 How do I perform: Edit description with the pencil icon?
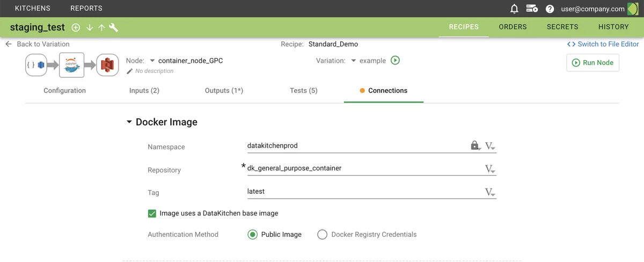(x=129, y=71)
